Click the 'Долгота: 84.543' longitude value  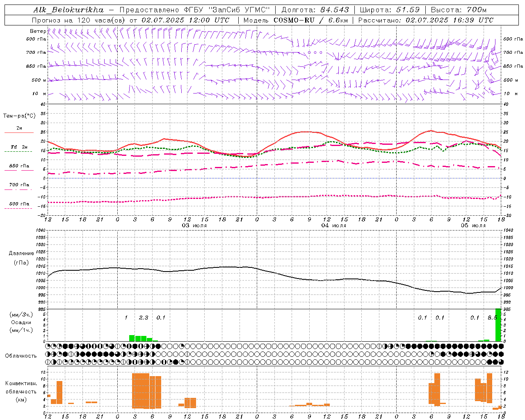tap(315, 10)
